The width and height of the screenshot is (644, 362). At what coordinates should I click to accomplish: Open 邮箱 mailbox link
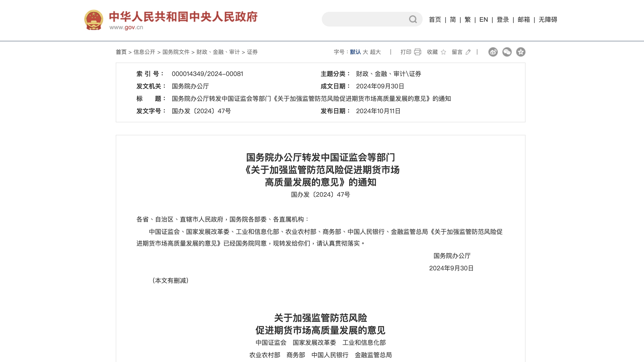point(524,20)
